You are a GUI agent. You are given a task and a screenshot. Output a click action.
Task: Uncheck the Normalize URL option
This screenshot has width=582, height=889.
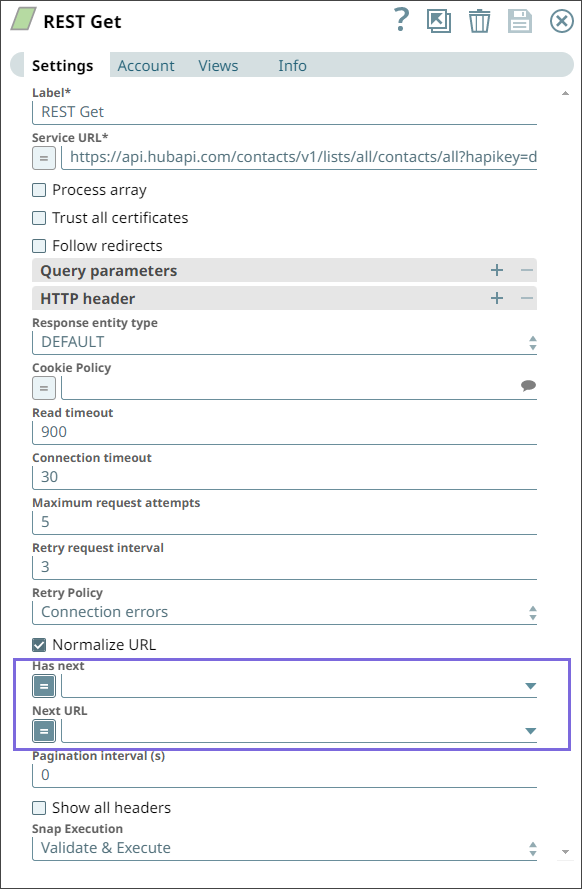pos(38,645)
